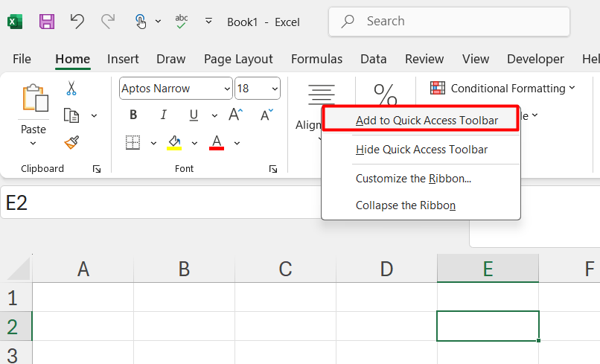Select column A header
The image size is (600, 364).
click(x=83, y=269)
